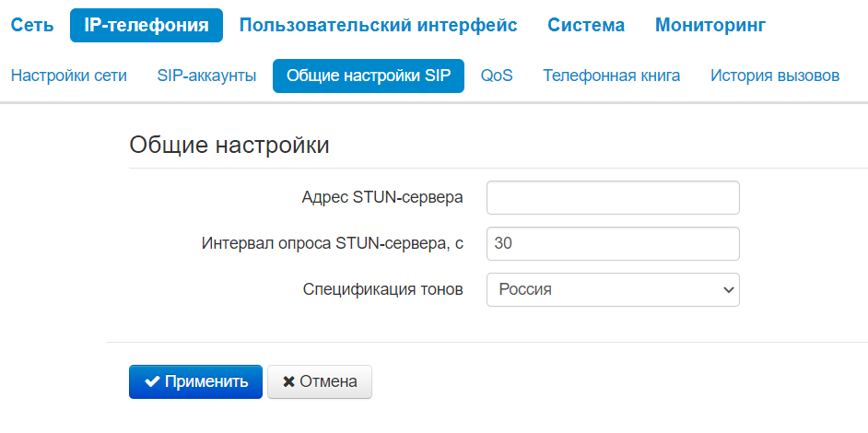Expand the Спецификация тонов dropdown
The height and width of the screenshot is (433, 868).
tap(613, 289)
